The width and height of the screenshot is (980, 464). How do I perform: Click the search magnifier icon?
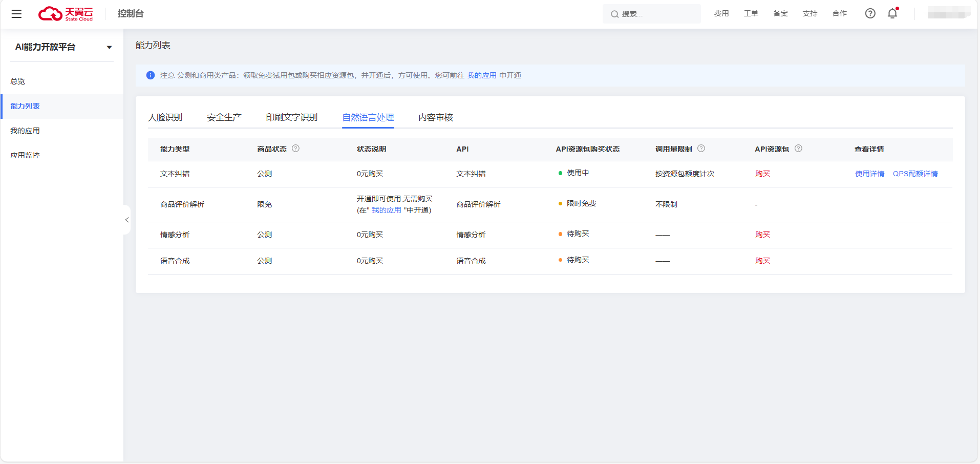click(x=614, y=14)
